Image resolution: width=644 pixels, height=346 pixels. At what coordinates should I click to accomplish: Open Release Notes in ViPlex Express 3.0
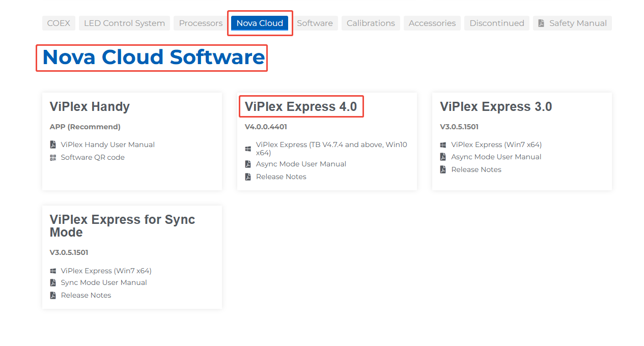(x=476, y=169)
